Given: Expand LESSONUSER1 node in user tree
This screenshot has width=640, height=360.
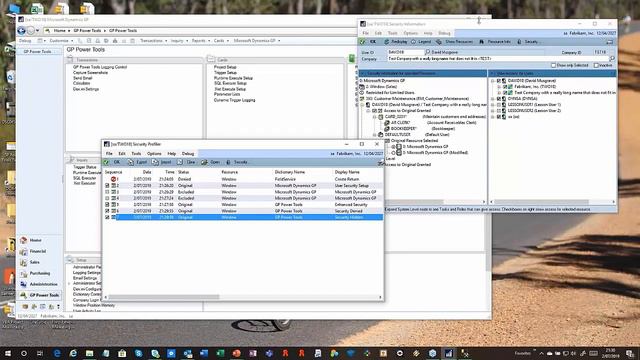Looking at the screenshot, I should (x=493, y=105).
